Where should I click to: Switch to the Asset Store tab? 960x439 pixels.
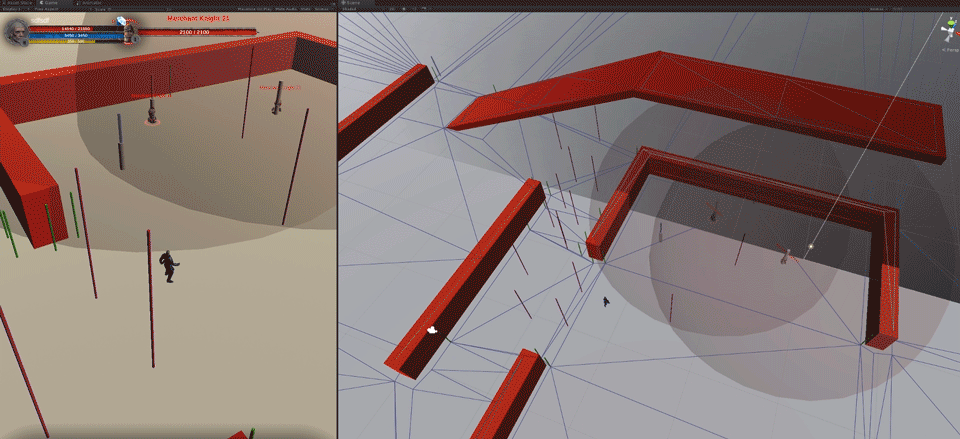click(23, 3)
